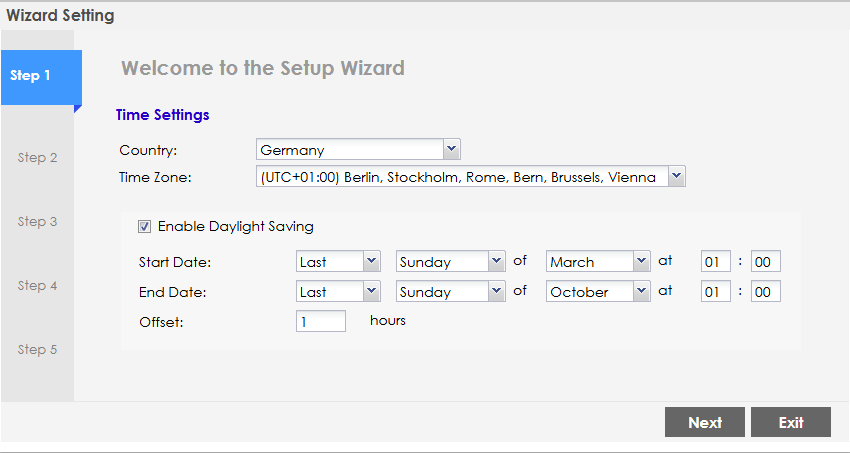Open End Date week dropdown showing Last

[x=338, y=292]
